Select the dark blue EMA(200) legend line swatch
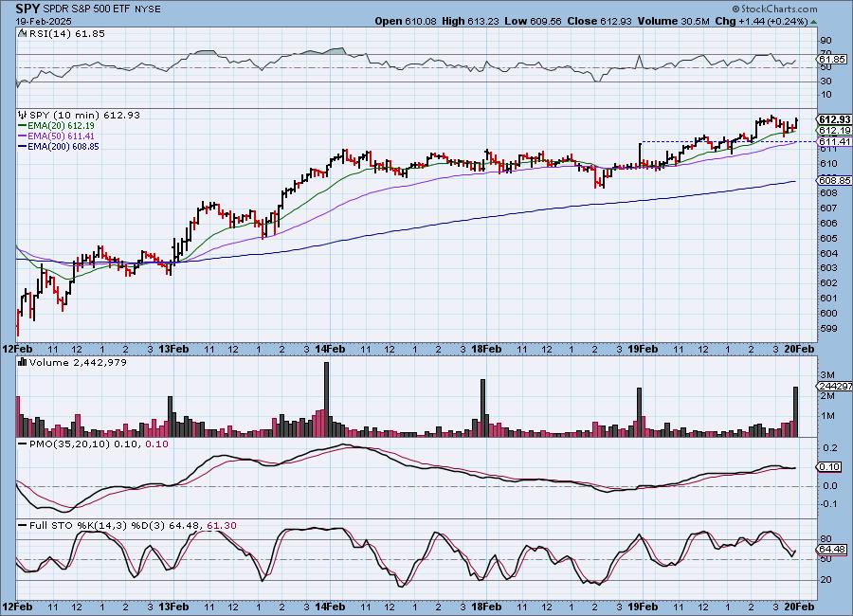Screen dimensions: 853x616 click(23, 146)
